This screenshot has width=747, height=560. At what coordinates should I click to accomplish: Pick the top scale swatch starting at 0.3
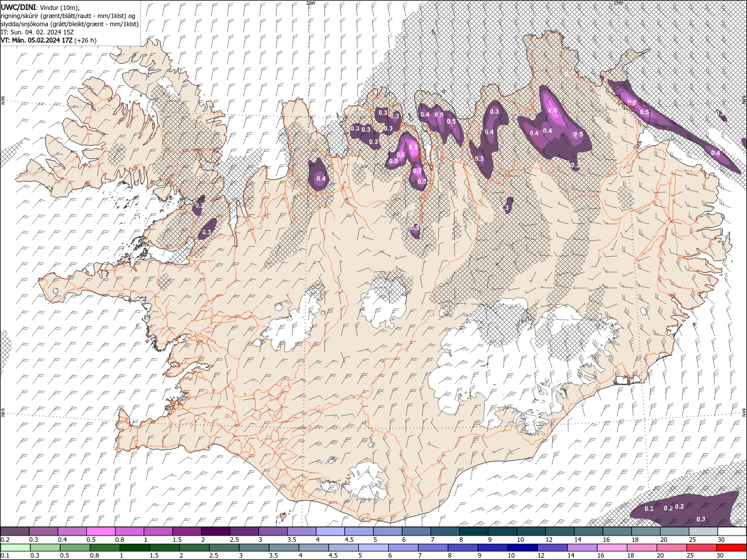click(43, 531)
